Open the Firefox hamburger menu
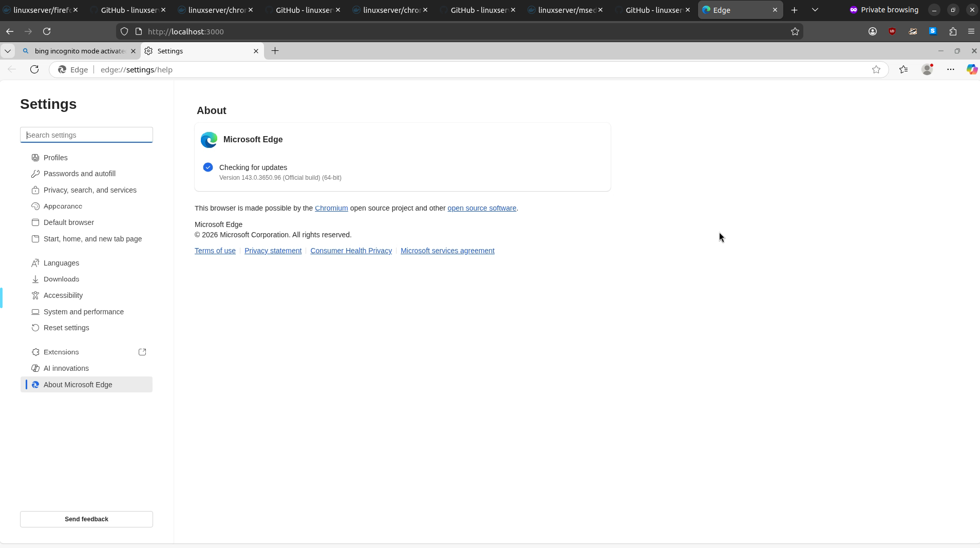Image resolution: width=980 pixels, height=548 pixels. tap(971, 31)
